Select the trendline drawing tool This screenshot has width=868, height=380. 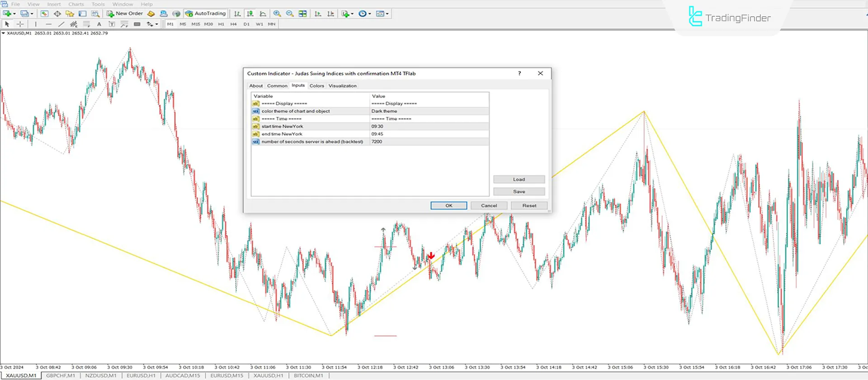pyautogui.click(x=61, y=24)
